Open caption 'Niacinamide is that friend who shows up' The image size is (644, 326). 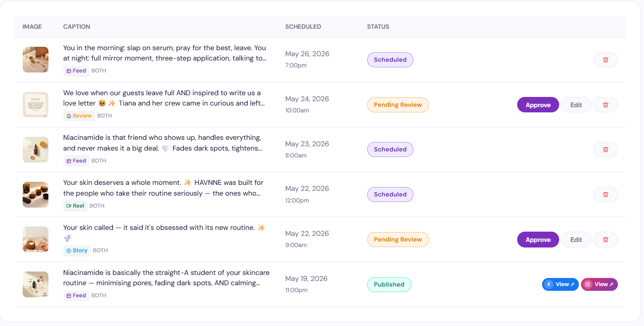[x=163, y=143]
